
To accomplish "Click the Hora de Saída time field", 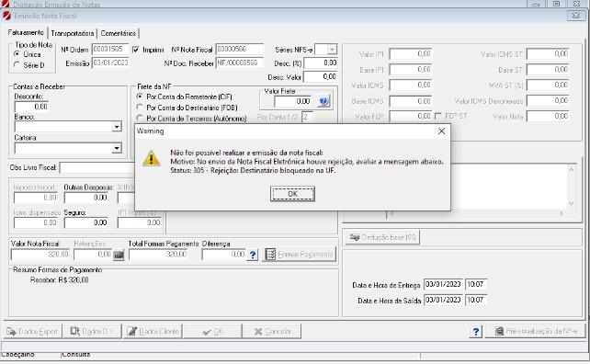I will tap(476, 300).
